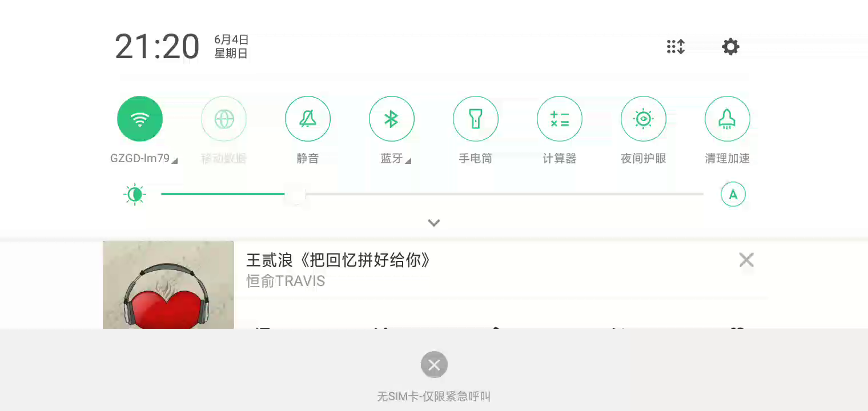Open settings via the gear icon
Viewport: 868px width, 411px height.
click(730, 47)
